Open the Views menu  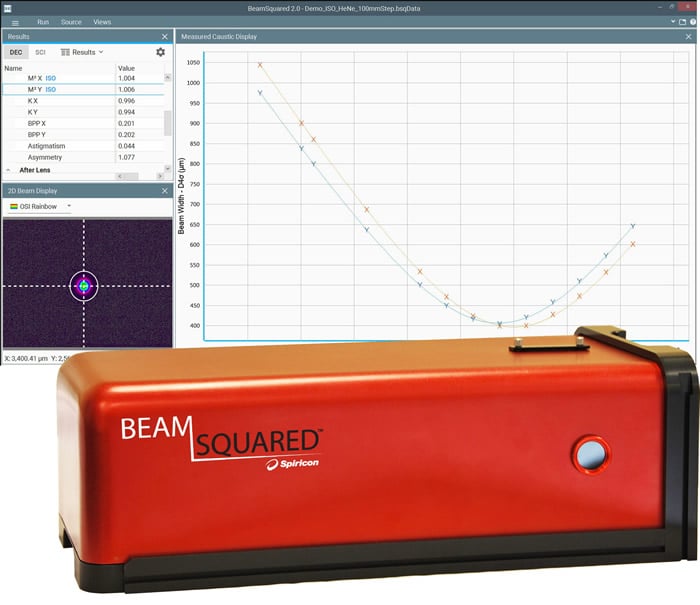tap(102, 21)
